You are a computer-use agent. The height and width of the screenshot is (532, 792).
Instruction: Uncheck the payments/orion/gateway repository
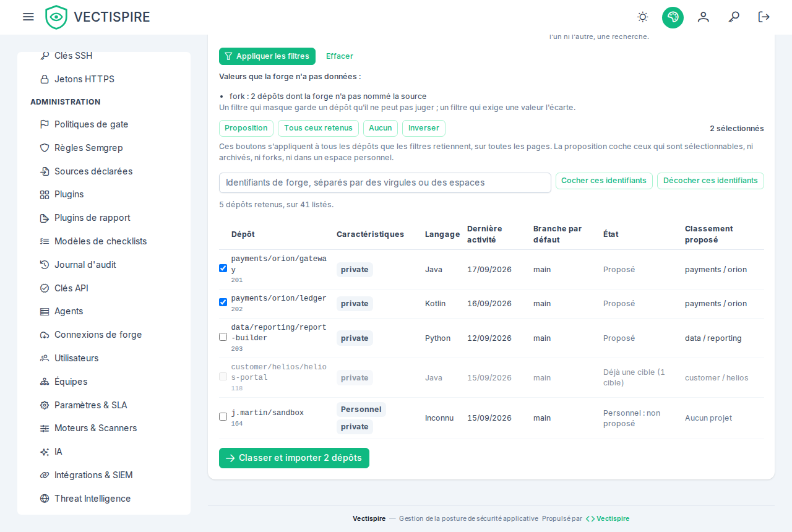coord(223,268)
